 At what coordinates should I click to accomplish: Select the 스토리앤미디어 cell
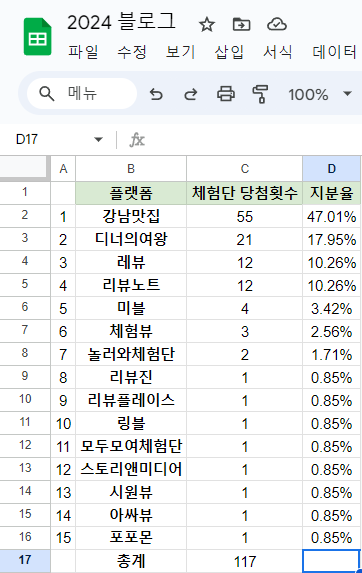click(x=131, y=469)
